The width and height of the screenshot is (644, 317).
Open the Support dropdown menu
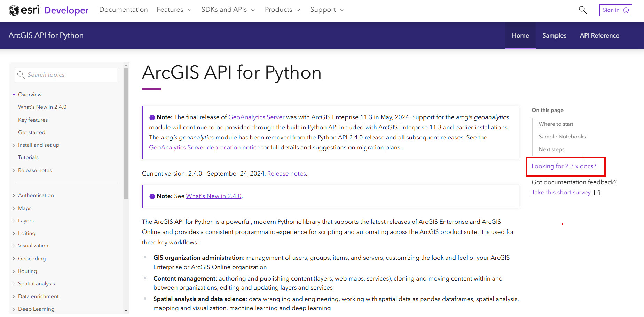click(x=327, y=10)
